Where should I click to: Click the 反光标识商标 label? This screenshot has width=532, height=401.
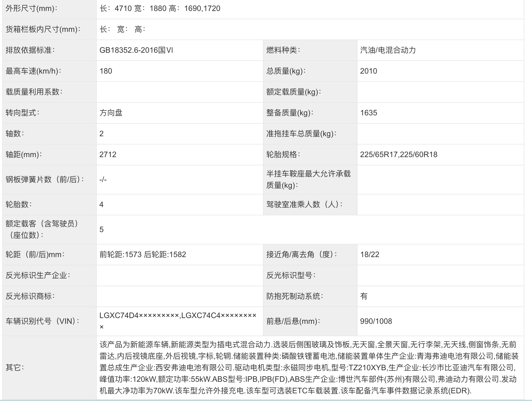coord(30,296)
